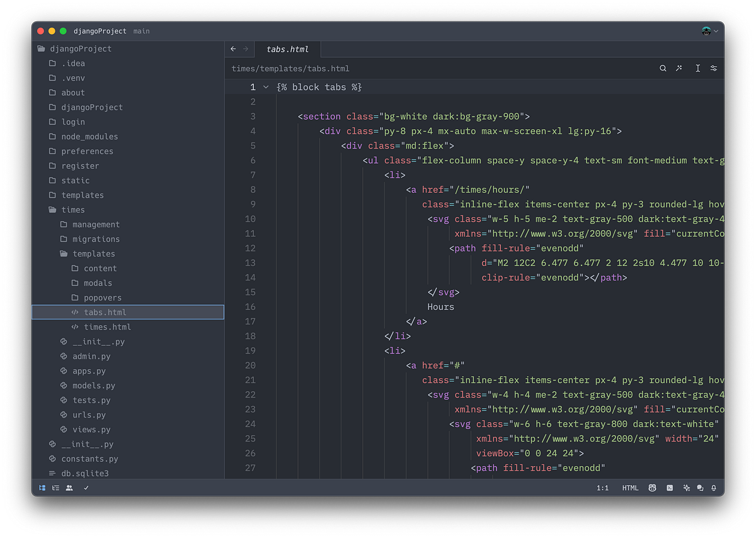Image resolution: width=756 pixels, height=538 pixels.
Task: Open the chat bubbles icon in status bar
Action: [699, 488]
